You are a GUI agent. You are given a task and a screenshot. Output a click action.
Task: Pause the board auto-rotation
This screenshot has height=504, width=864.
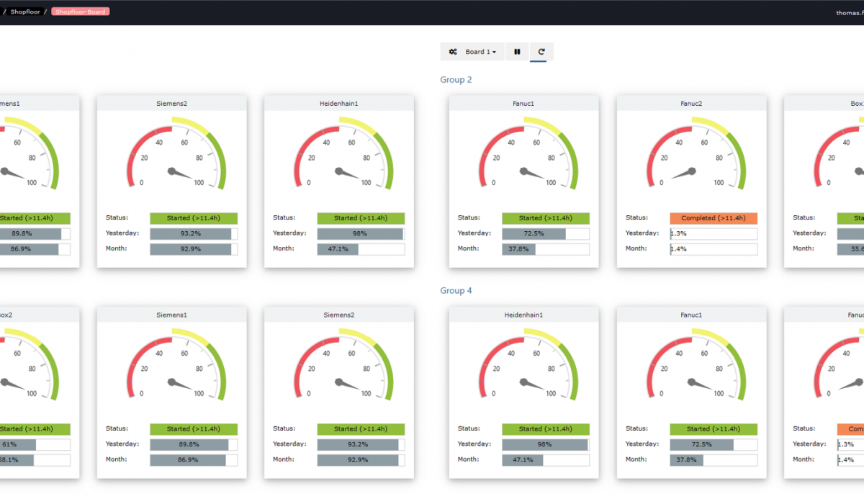(x=517, y=52)
